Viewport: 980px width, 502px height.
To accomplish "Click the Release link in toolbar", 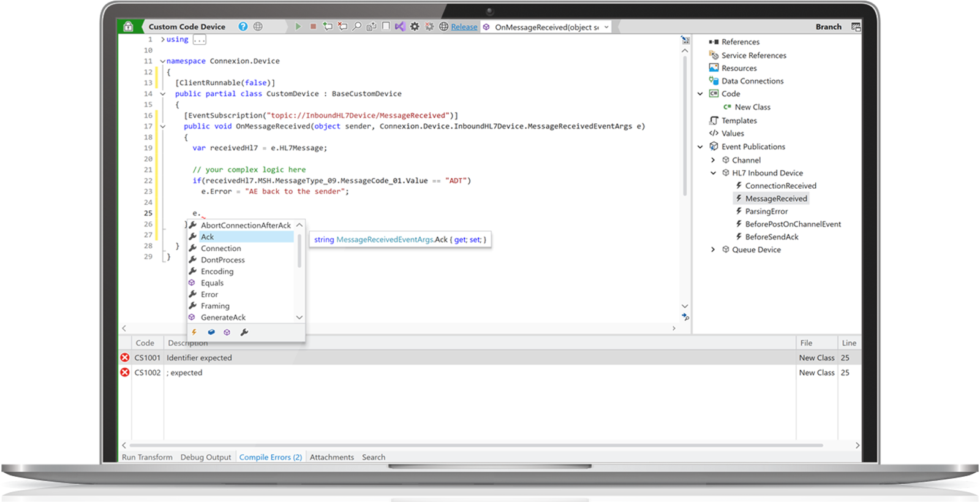I will click(464, 27).
